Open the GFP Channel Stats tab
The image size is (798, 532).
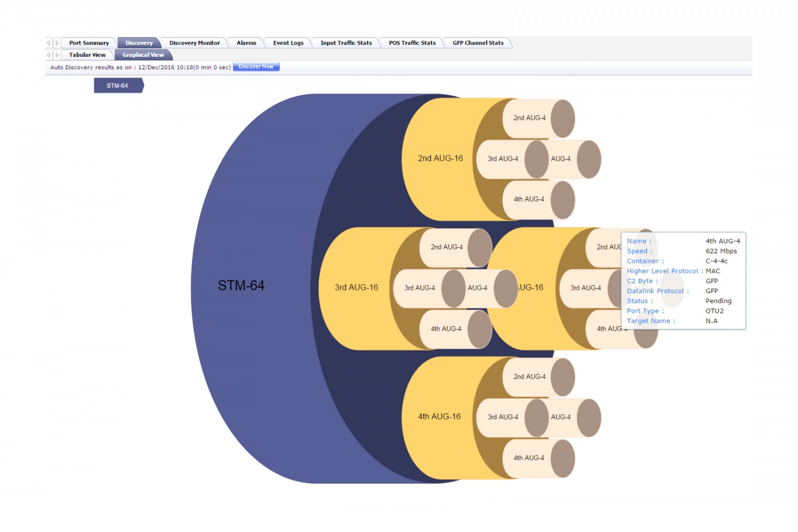coord(478,43)
